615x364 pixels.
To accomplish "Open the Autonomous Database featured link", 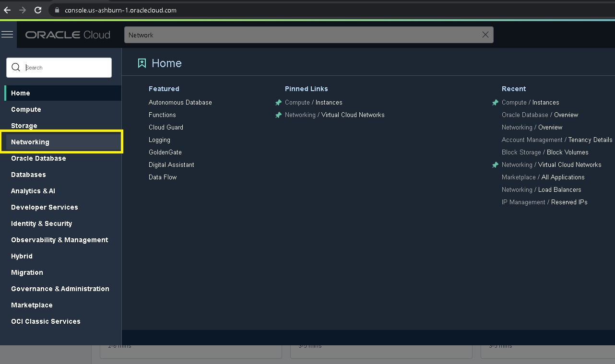I will (x=180, y=103).
